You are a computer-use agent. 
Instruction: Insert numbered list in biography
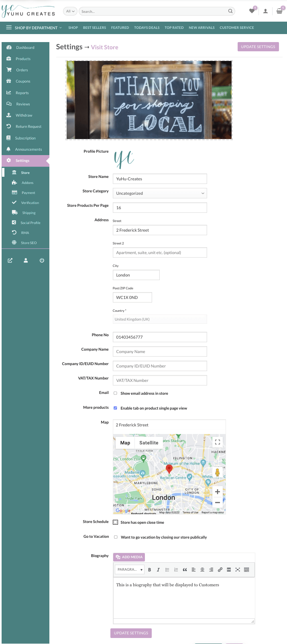pos(176,569)
